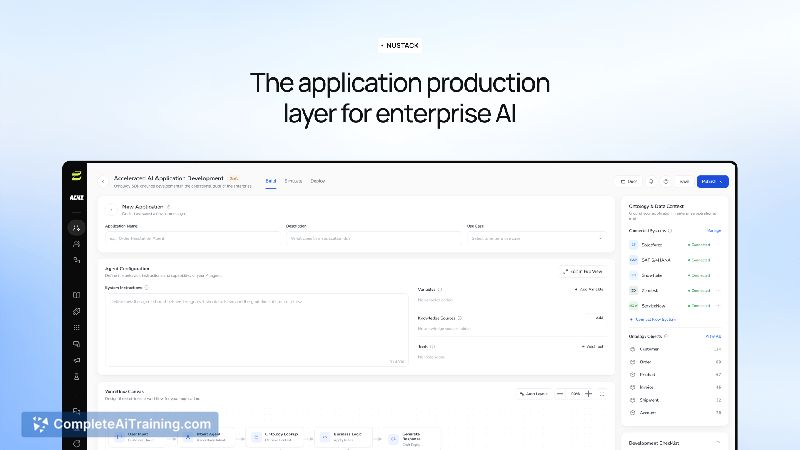Screen dimensions: 800x450
Task: Switch to the Simulate tab
Action: [293, 181]
